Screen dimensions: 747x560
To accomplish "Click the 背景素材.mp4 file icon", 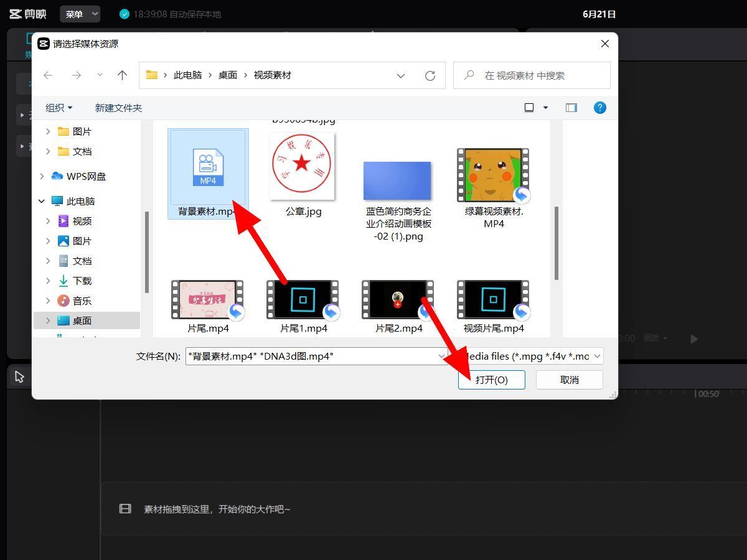I will pos(208,167).
